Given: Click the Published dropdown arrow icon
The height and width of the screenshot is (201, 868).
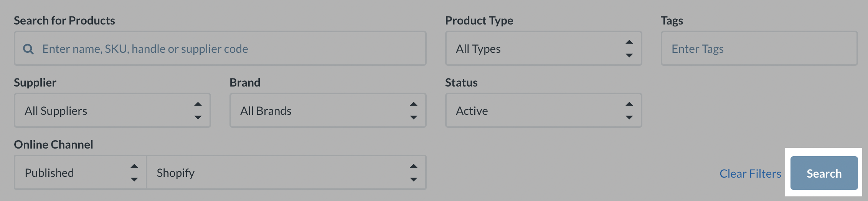Looking at the screenshot, I should coord(134,173).
